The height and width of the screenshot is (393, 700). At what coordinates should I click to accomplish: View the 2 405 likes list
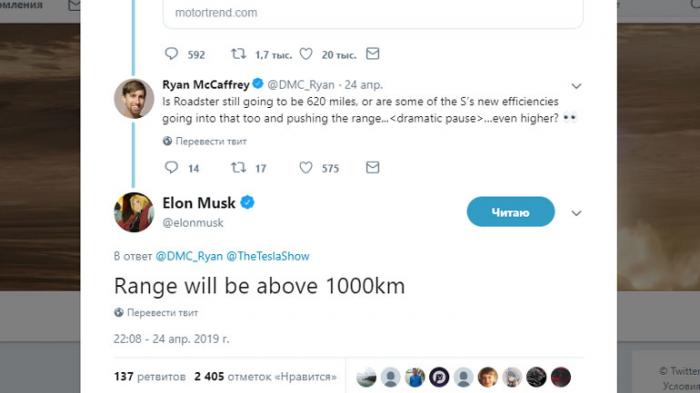[x=265, y=376]
